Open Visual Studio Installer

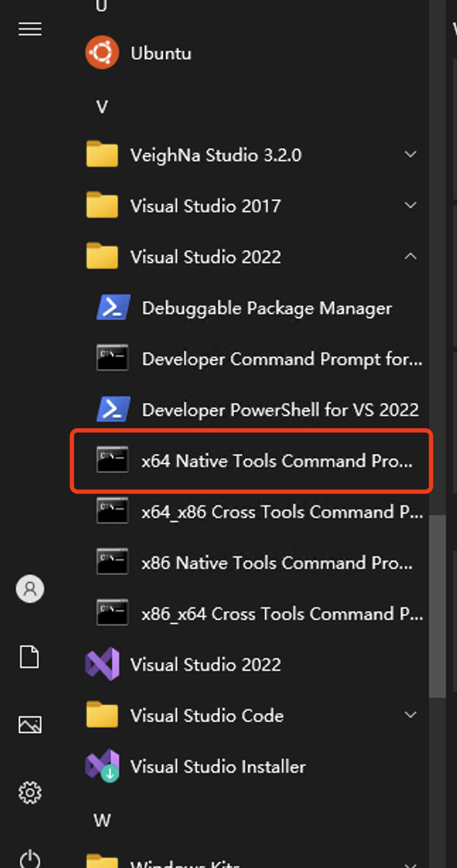(253, 767)
